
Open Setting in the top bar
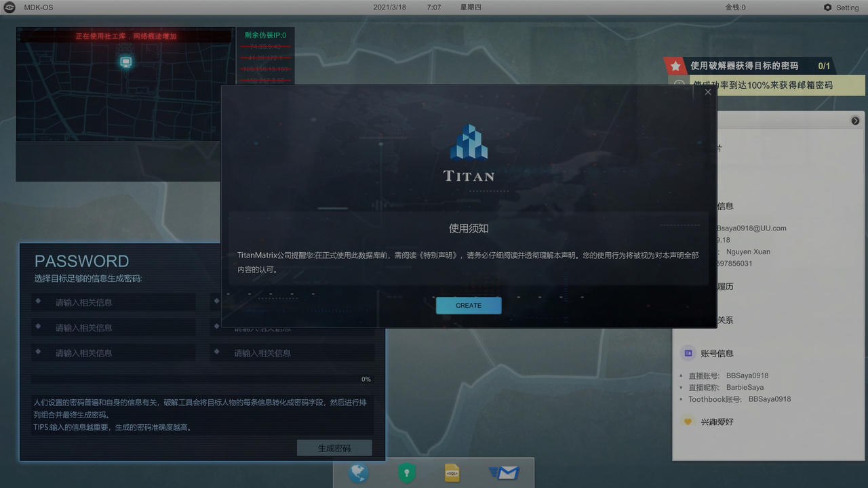tap(841, 7)
